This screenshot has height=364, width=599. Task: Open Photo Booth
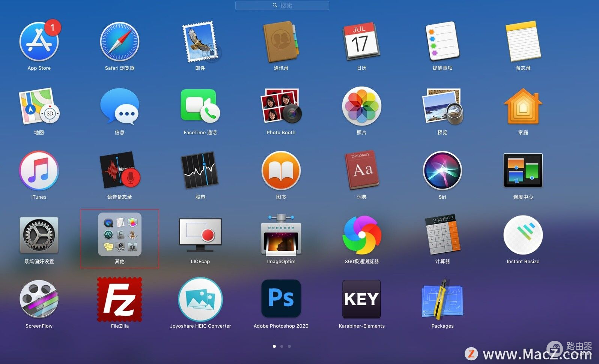281,106
